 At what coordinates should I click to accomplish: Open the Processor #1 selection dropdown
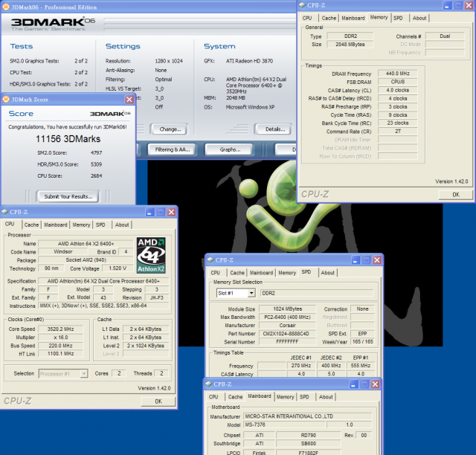click(84, 374)
